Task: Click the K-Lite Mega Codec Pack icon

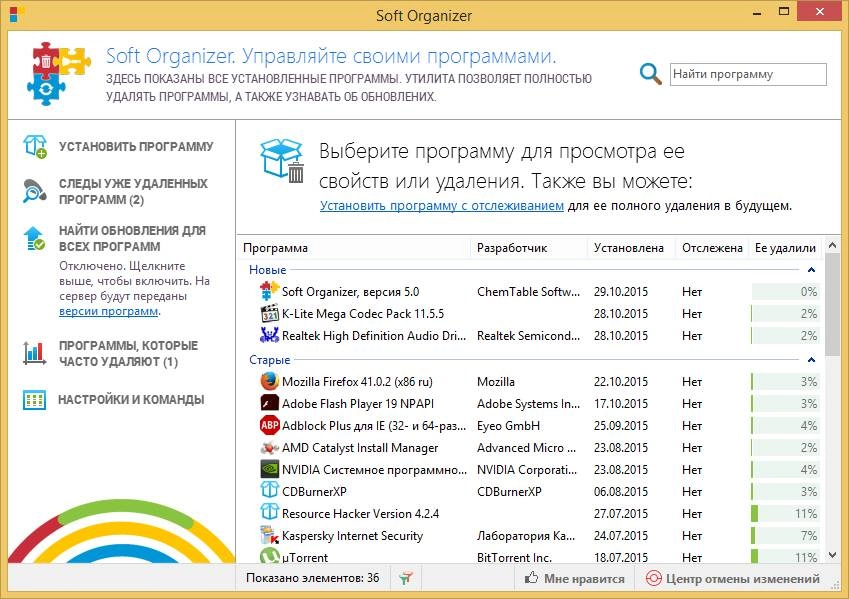Action: (269, 314)
